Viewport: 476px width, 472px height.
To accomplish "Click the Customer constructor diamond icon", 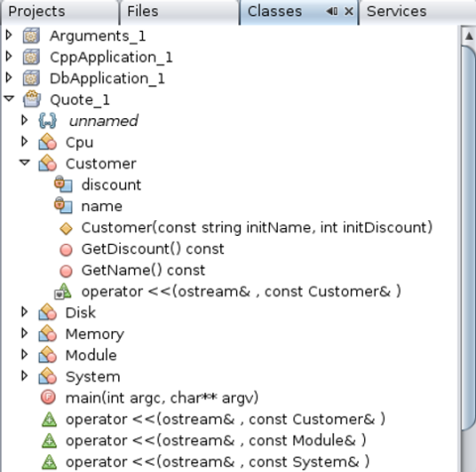I will pos(66,228).
